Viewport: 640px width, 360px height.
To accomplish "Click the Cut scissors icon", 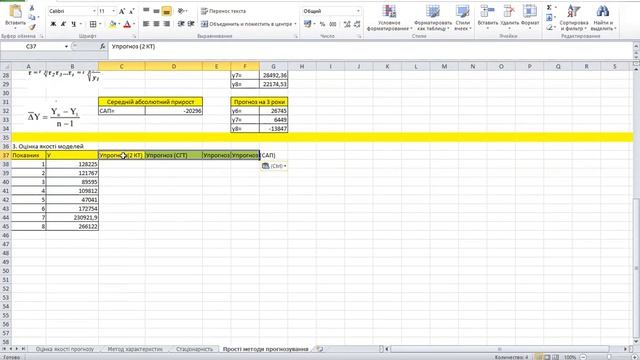I will click(32, 8).
